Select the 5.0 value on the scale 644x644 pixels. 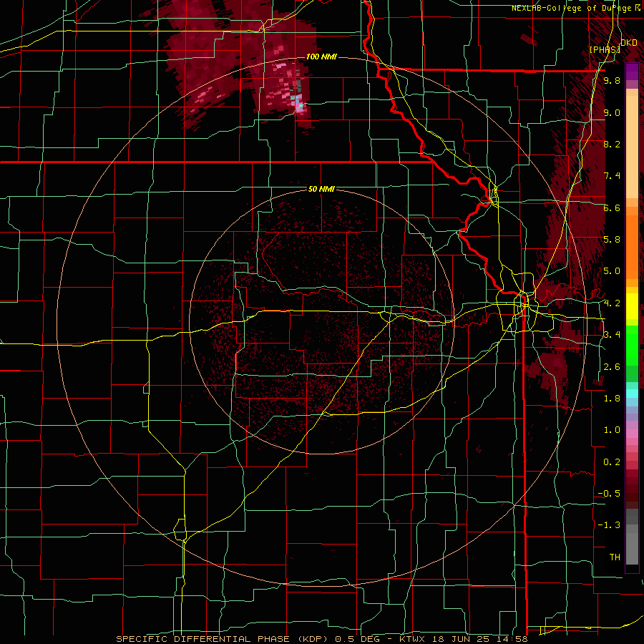(612, 271)
